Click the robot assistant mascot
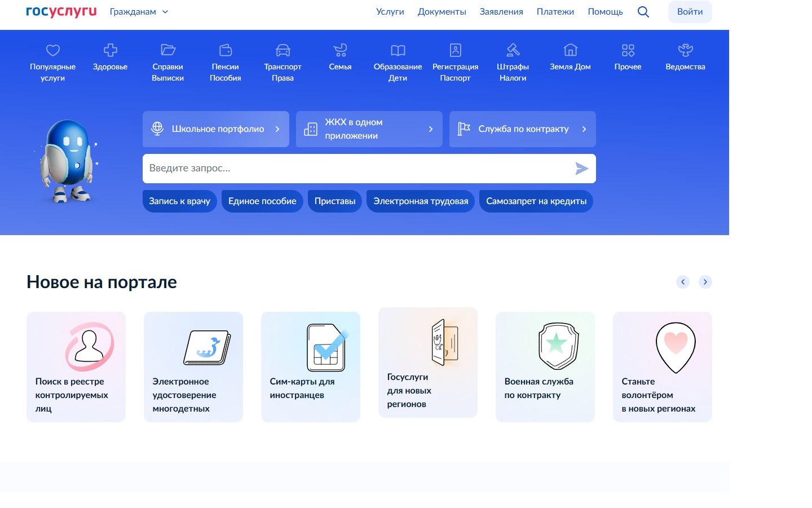This screenshot has height=508, width=812. click(x=67, y=161)
